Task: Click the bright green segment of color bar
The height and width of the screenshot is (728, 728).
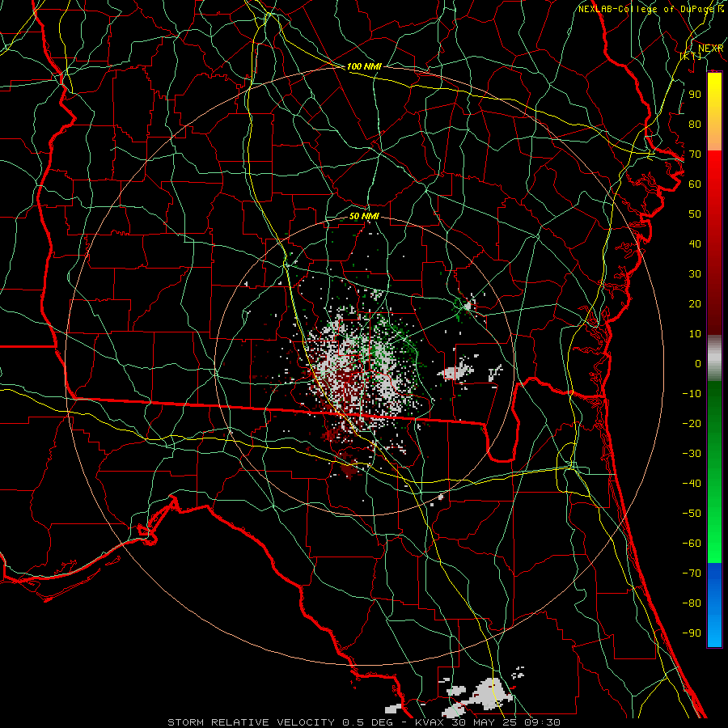Action: point(714,525)
